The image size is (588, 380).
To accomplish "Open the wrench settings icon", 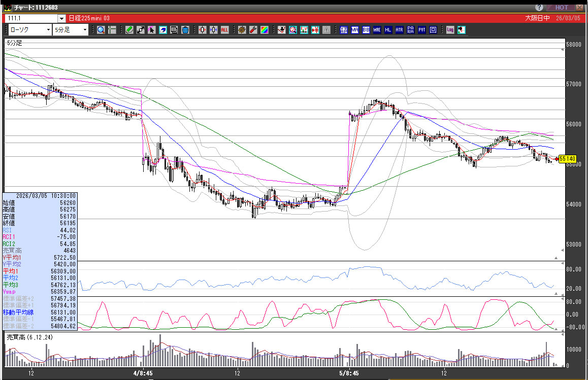I will coord(253,30).
